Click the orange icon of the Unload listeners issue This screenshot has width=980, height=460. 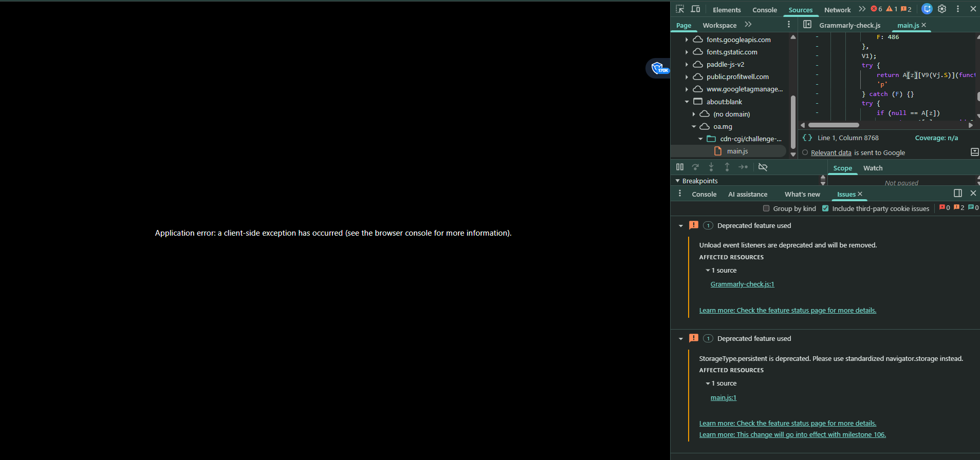[x=694, y=225]
